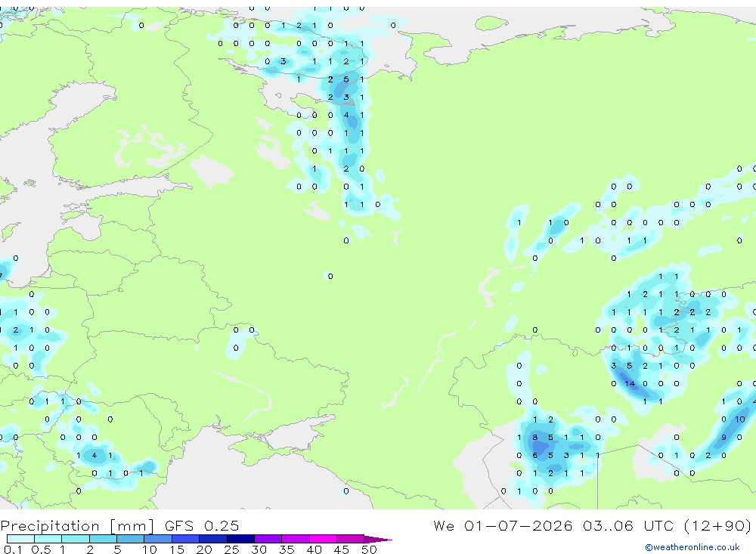
Task: Click the "10" precipitation value on map
Action: pyautogui.click(x=740, y=419)
